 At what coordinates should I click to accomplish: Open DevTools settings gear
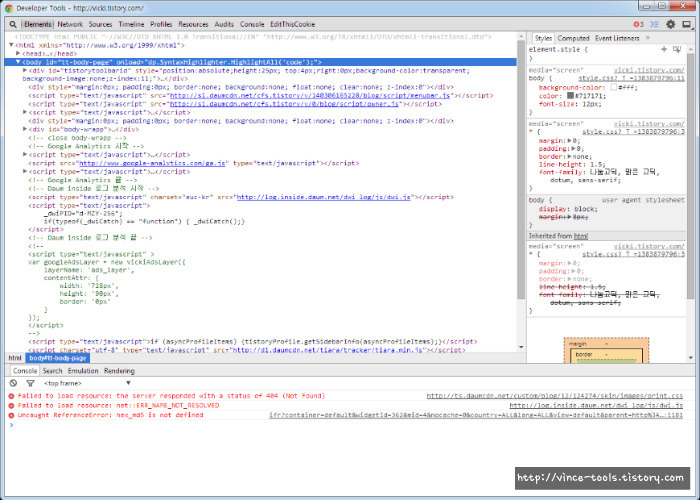point(671,25)
